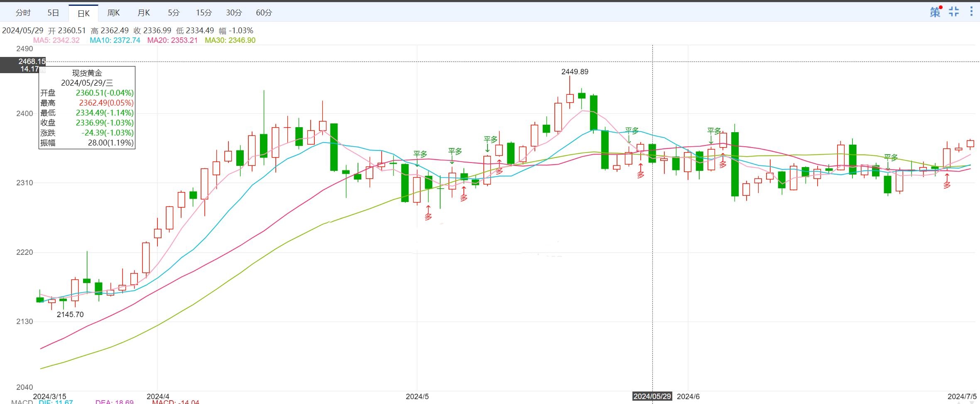Image resolution: width=980 pixels, height=404 pixels.
Task: Click the MA20 indicator label
Action: tap(172, 40)
